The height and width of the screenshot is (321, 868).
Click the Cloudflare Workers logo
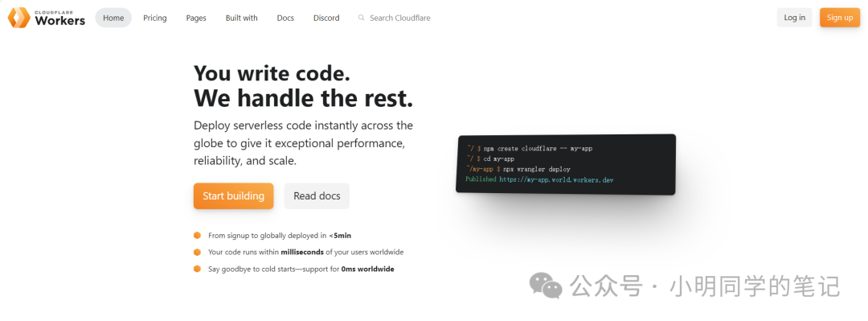(x=47, y=18)
